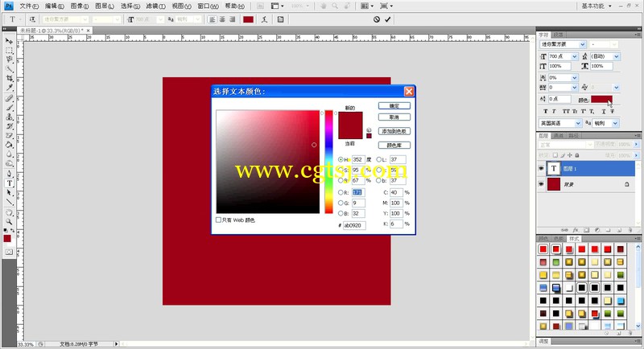The height and width of the screenshot is (349, 644).
Task: Center text in options bar
Action: coord(222,19)
